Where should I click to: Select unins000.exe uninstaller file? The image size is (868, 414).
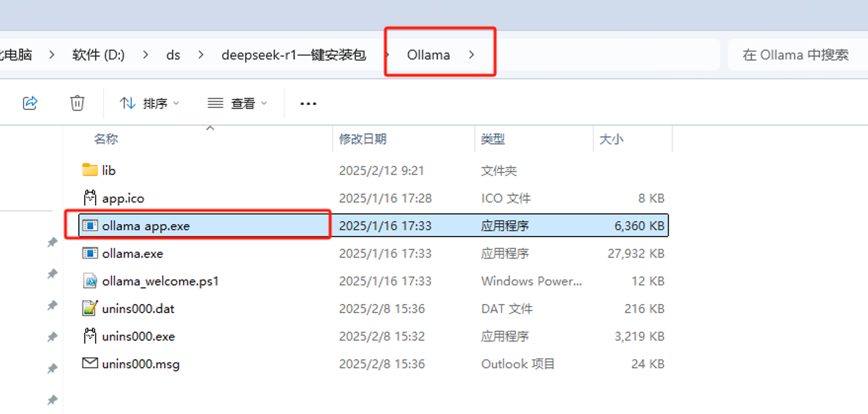(138, 336)
